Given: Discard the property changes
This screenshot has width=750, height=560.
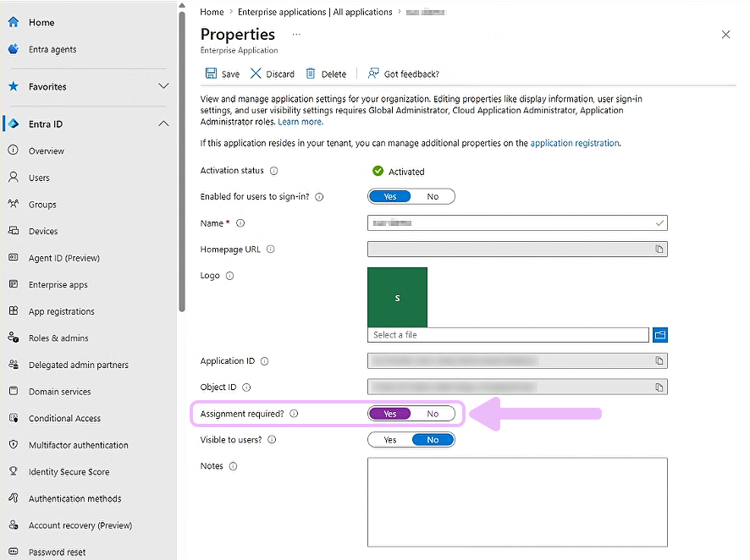Looking at the screenshot, I should [x=273, y=74].
